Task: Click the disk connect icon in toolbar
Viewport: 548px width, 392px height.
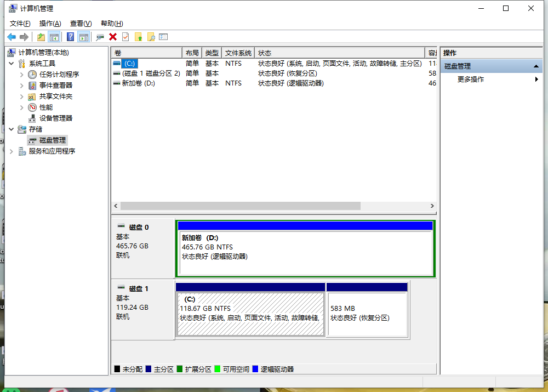Action: [100, 37]
